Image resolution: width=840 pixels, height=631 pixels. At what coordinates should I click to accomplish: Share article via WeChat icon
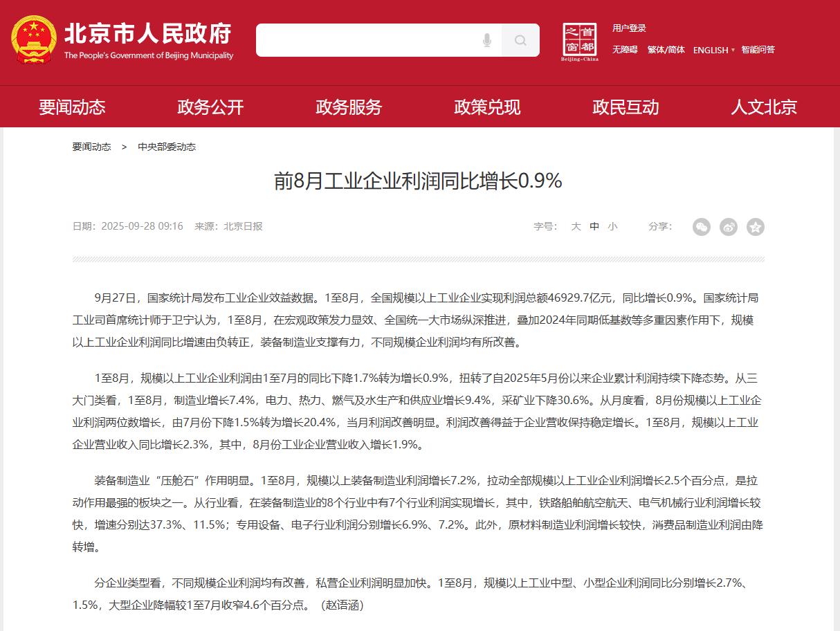[x=702, y=227]
